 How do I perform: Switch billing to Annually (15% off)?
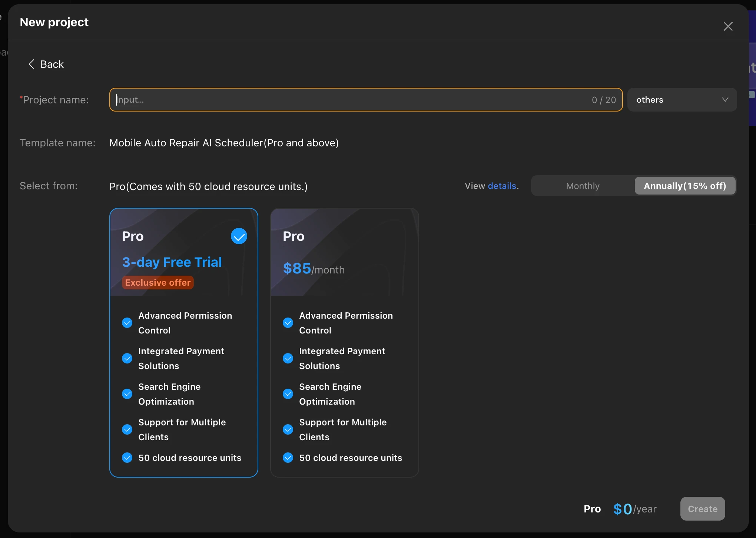pos(685,186)
